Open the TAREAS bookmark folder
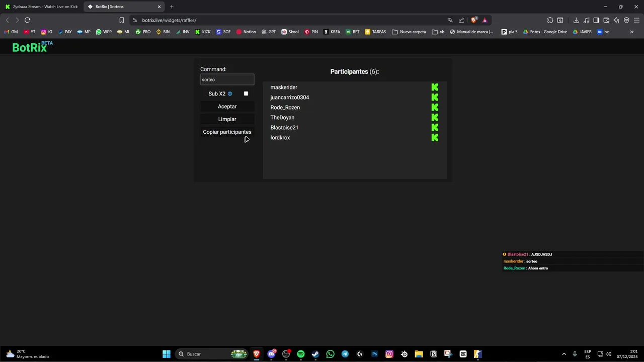Viewport: 644px width, 362px height. coord(375,32)
